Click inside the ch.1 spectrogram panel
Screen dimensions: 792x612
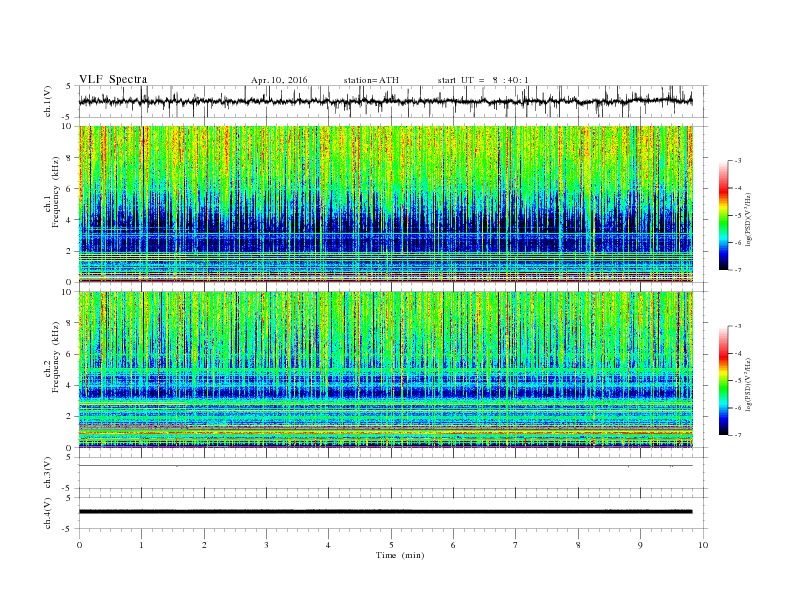[x=386, y=203]
